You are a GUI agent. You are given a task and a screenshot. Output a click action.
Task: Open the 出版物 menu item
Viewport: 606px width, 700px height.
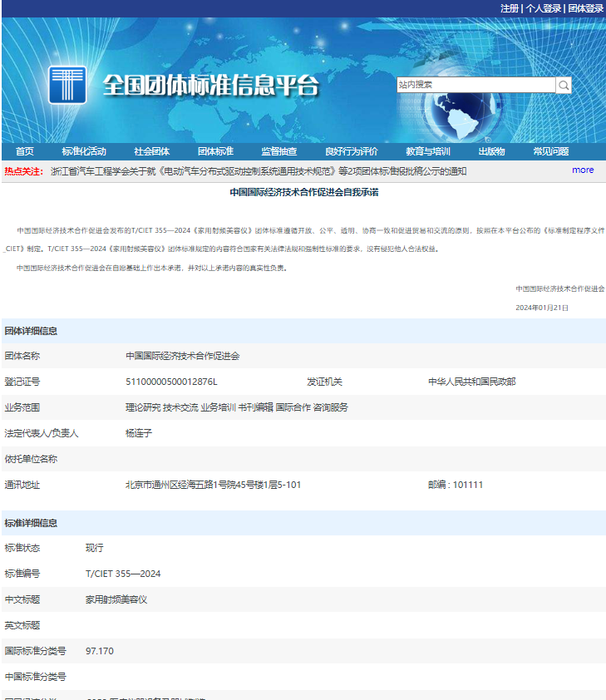click(x=491, y=151)
